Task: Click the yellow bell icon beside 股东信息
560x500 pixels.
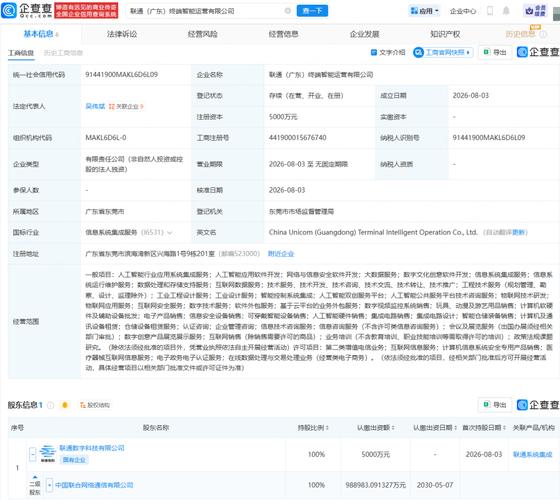Action: pyautogui.click(x=65, y=405)
